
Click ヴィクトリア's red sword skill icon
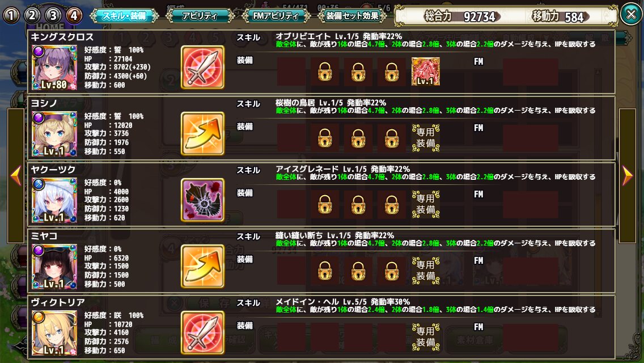202,333
